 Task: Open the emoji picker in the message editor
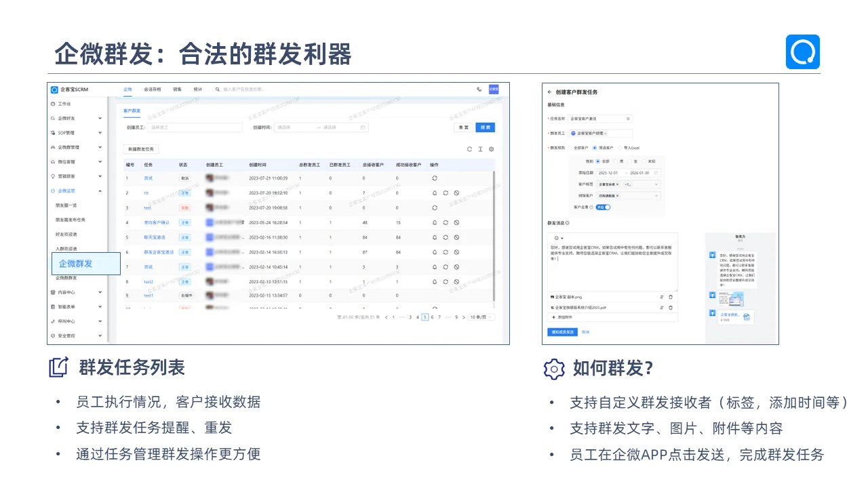pyautogui.click(x=557, y=238)
